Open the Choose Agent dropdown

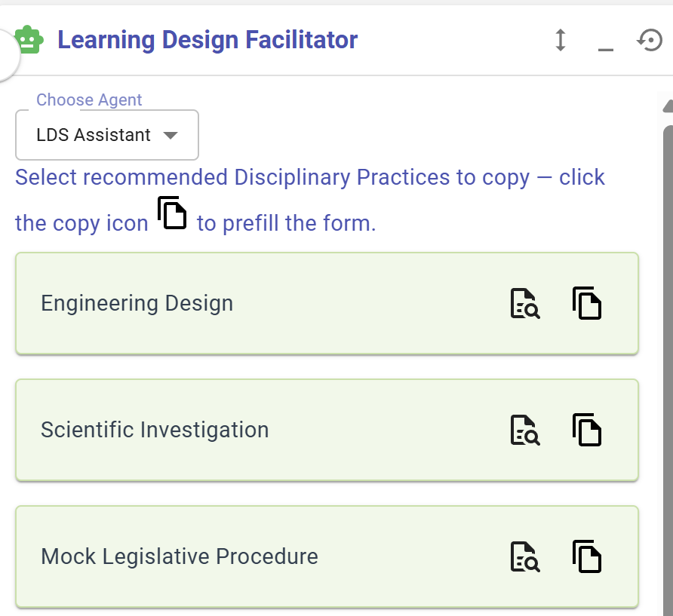(107, 135)
